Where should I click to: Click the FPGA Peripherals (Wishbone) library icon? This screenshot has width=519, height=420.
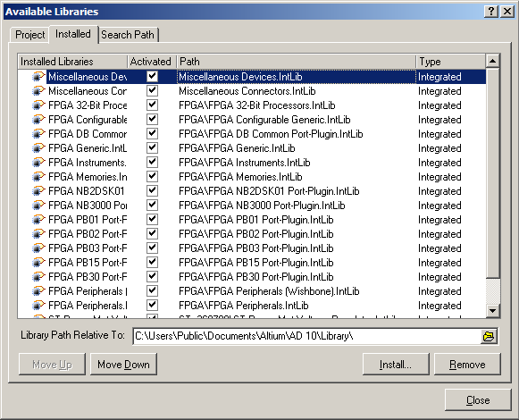click(38, 291)
